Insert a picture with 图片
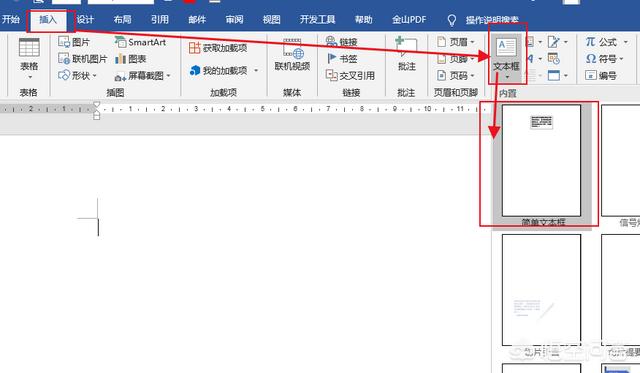Image resolution: width=640 pixels, height=373 pixels. click(x=74, y=42)
